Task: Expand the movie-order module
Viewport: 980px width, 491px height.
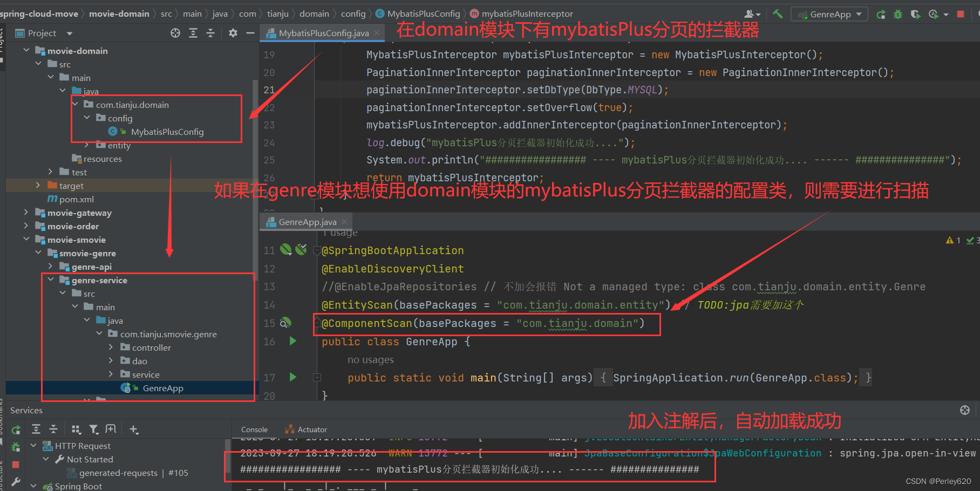Action: (26, 226)
